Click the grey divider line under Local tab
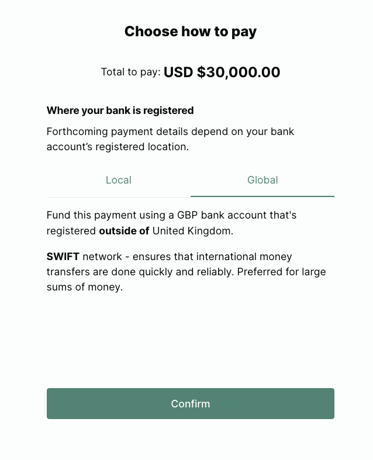The width and height of the screenshot is (373, 460). tap(119, 197)
